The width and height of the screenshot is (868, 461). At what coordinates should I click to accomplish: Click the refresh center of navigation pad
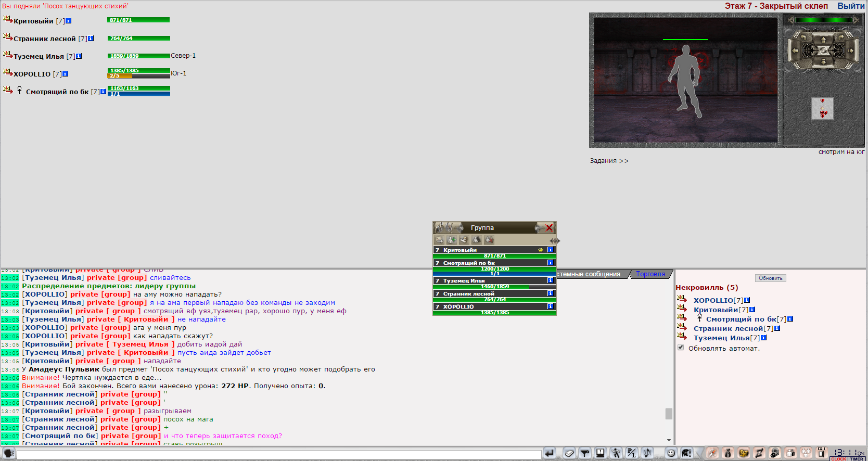pyautogui.click(x=822, y=50)
